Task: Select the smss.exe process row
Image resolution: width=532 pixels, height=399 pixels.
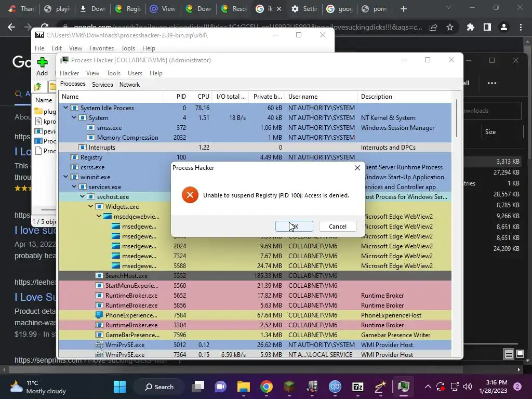Action: 255,128
